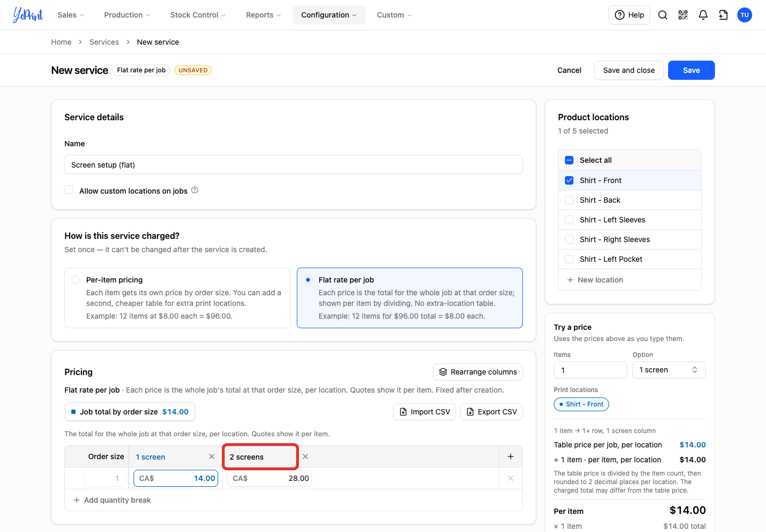Check Shirt - Left Pocket location

coord(569,259)
